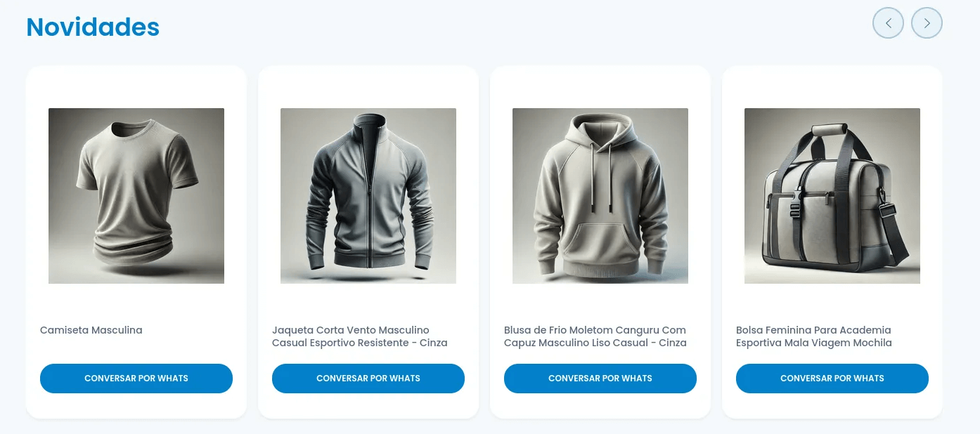Screen dimensions: 980x434
Task: Click Conversar por Whats for the Jaqueta
Action: click(x=368, y=379)
